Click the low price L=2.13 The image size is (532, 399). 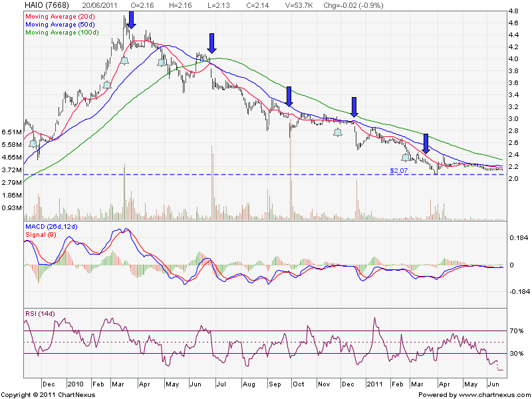(218, 5)
